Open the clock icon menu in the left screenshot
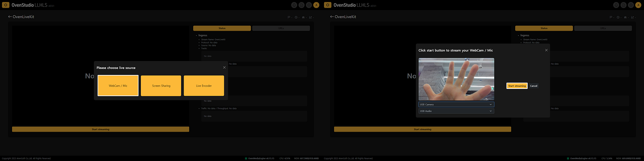Viewport: 644px width, 161px height. coord(297,17)
